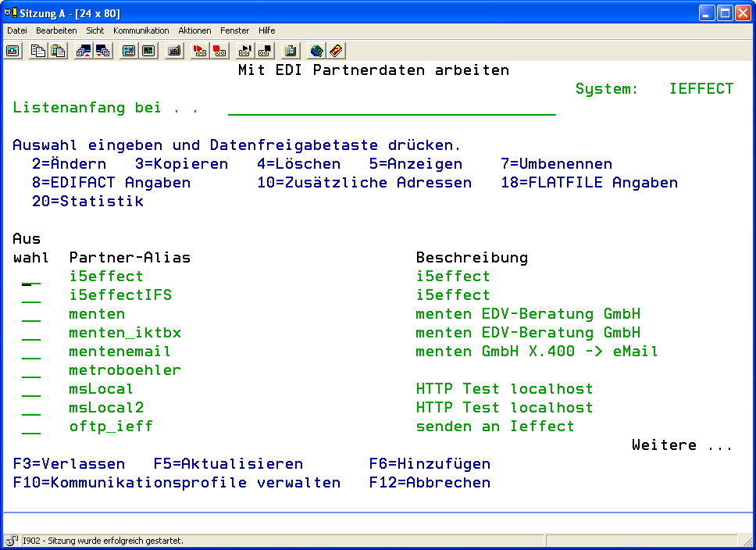Viewport: 756px width, 550px height.
Task: Click the selection field beside menten_iktbx
Action: pos(31,334)
